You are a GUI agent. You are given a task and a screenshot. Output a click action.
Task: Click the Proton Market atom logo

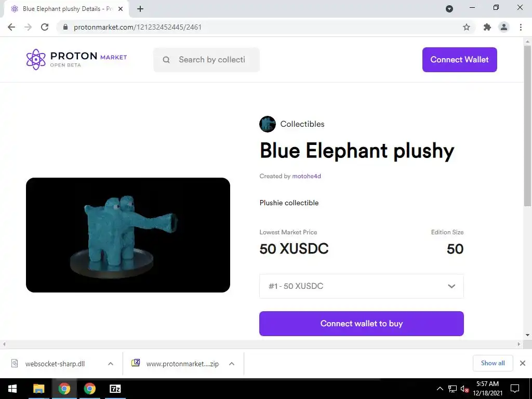[x=36, y=59]
